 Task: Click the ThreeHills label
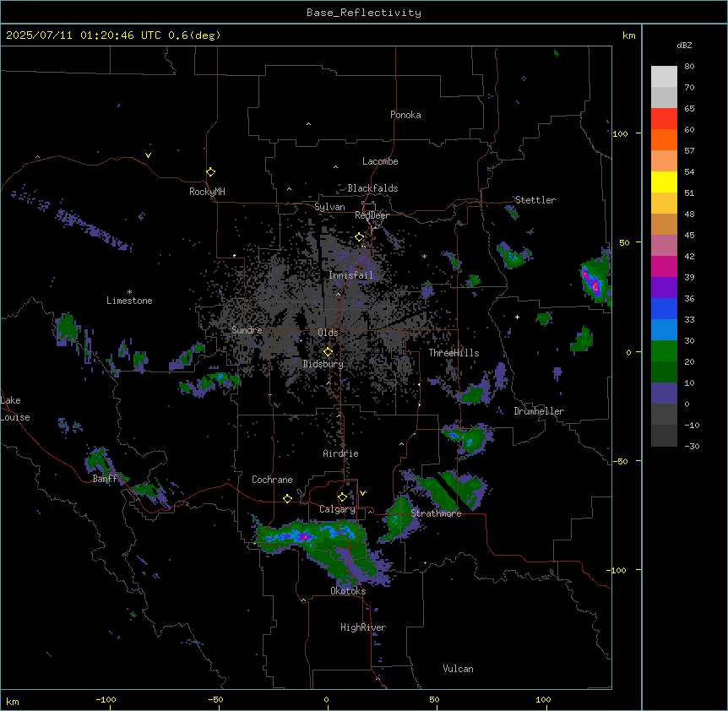tap(454, 353)
